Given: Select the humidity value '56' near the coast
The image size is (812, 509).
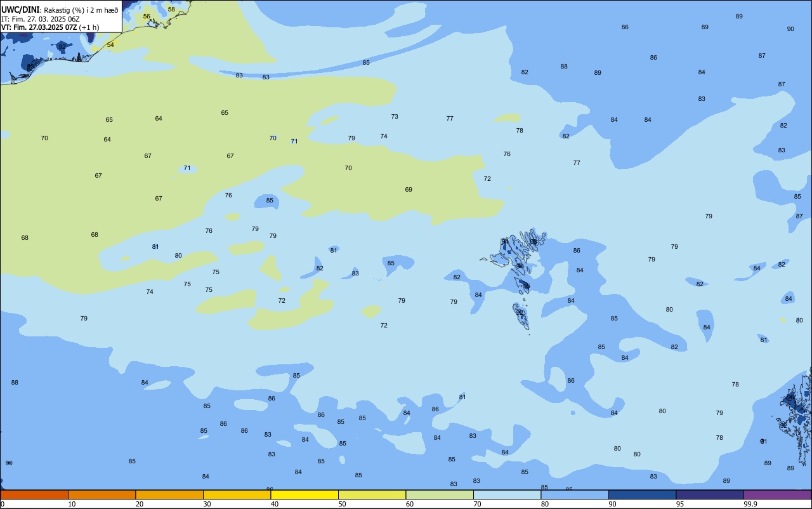Looking at the screenshot, I should tap(147, 17).
